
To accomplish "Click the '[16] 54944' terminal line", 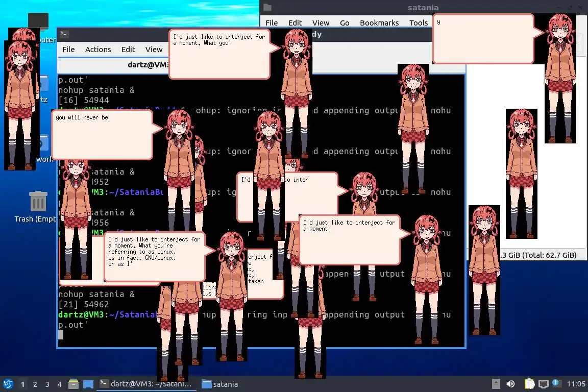I will coord(84,100).
